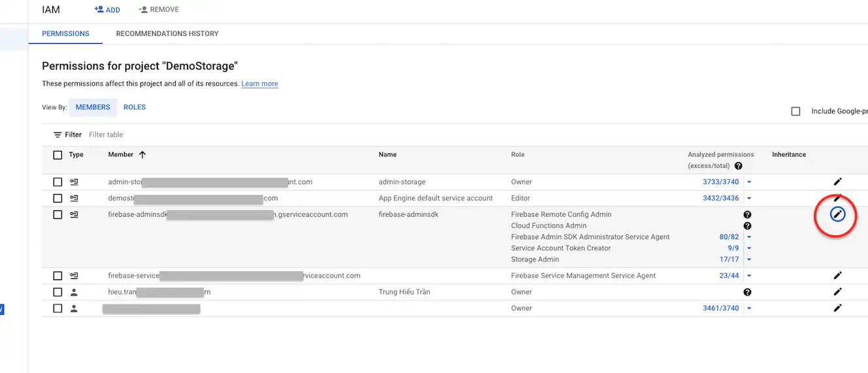The image size is (868, 373).
Task: Click help icon for Firebase Remote Config Admin
Action: 747,215
